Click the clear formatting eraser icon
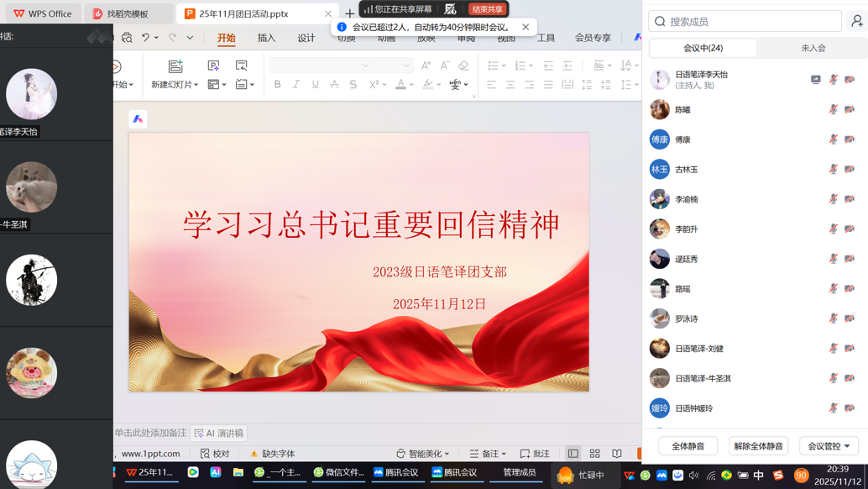The height and width of the screenshot is (489, 868). pos(463,66)
